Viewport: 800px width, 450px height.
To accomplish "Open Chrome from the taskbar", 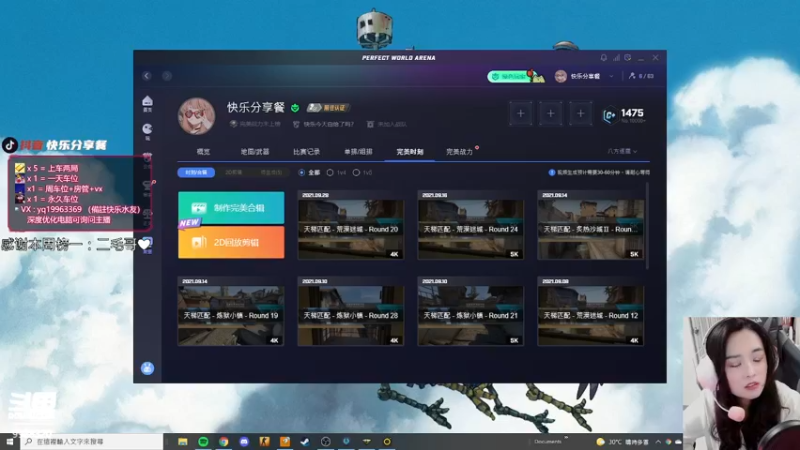I will (x=223, y=442).
